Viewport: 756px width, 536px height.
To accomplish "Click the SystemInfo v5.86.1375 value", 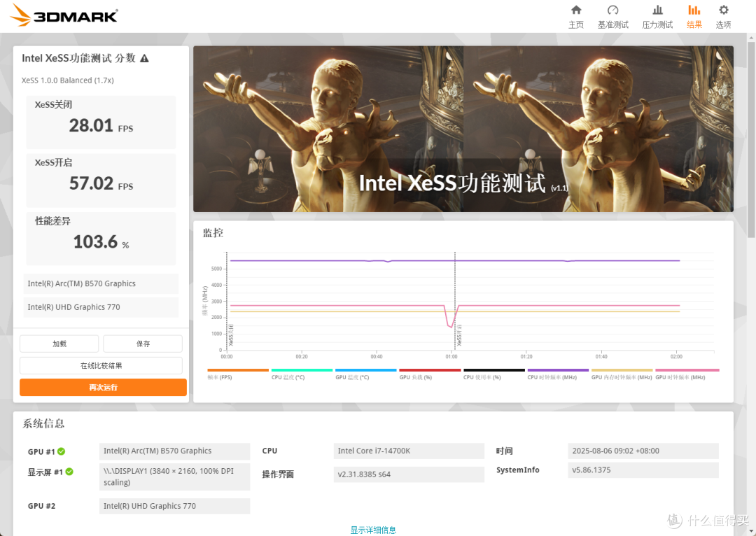I will (x=643, y=470).
